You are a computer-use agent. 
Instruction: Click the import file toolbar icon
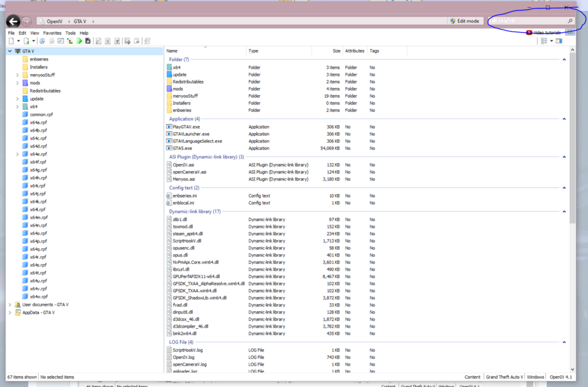pyautogui.click(x=127, y=41)
